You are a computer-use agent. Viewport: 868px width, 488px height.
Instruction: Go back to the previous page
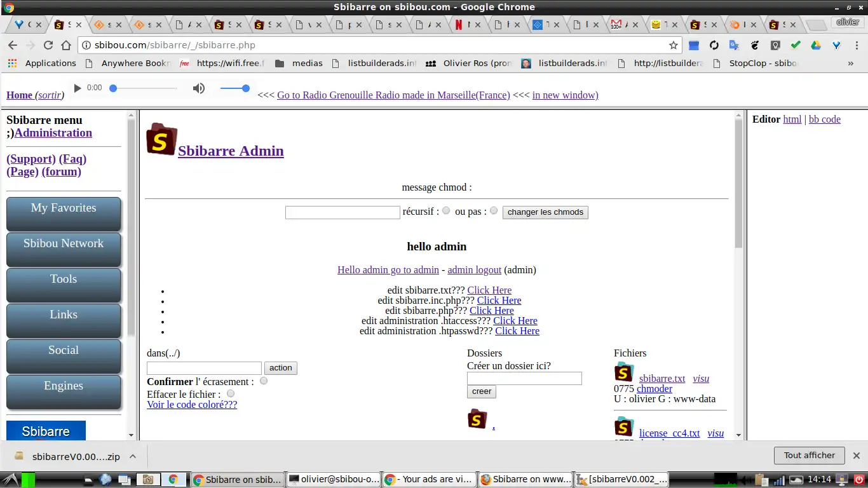tap(12, 45)
